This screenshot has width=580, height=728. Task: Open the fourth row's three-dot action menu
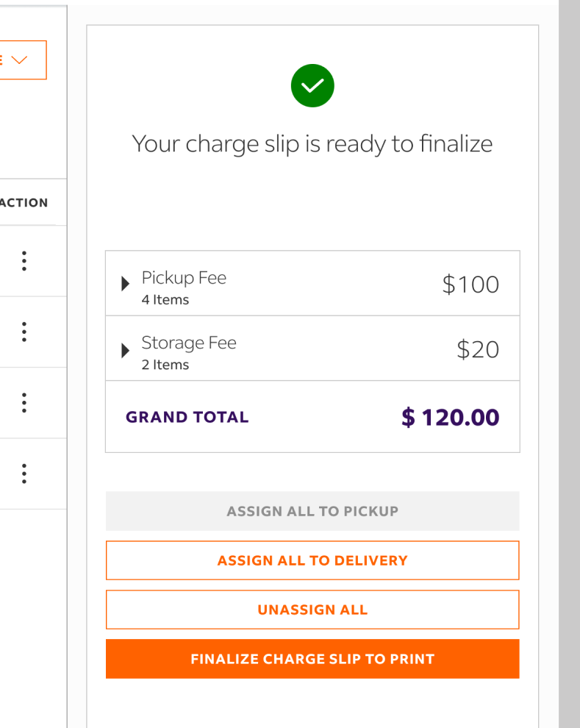click(x=24, y=474)
